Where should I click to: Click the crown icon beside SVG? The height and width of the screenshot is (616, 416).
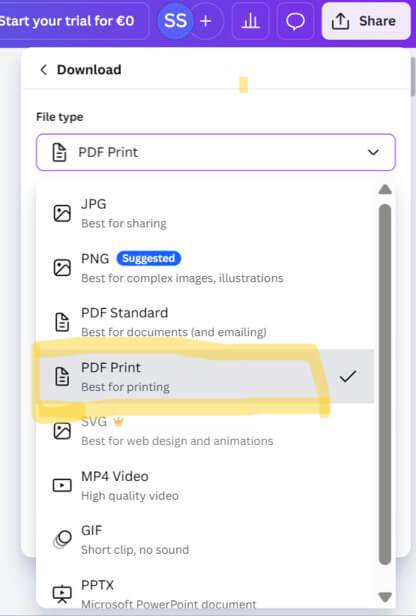(x=118, y=422)
